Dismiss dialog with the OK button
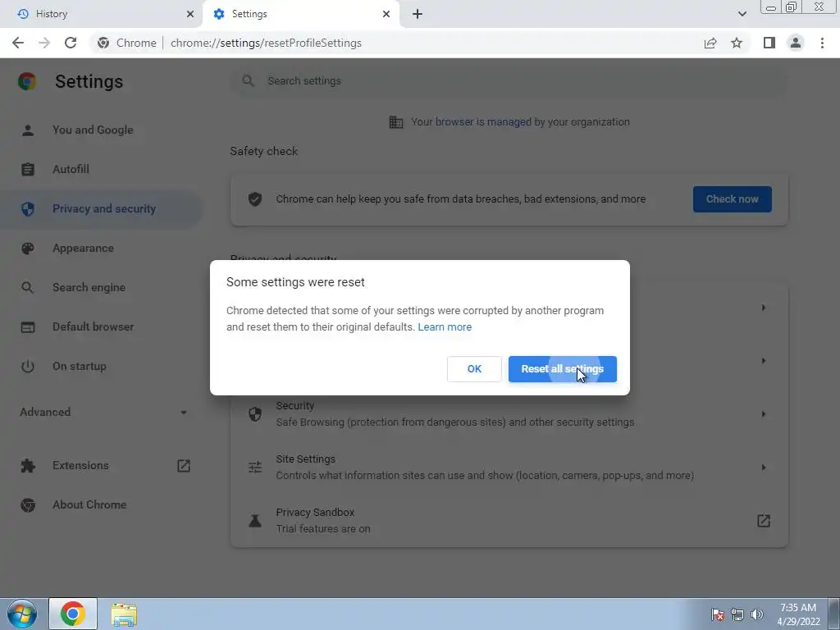 (x=474, y=369)
